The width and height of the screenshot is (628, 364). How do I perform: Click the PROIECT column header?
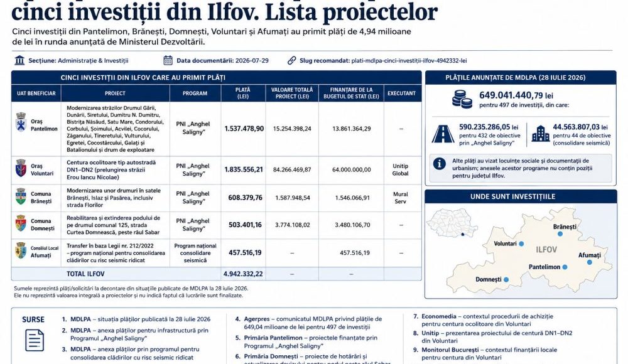116,94
